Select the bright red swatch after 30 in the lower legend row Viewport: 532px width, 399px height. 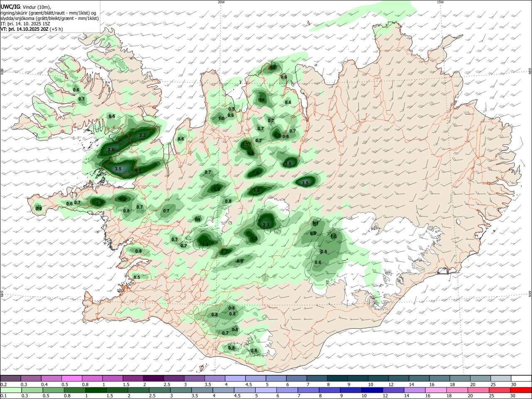[521, 390]
